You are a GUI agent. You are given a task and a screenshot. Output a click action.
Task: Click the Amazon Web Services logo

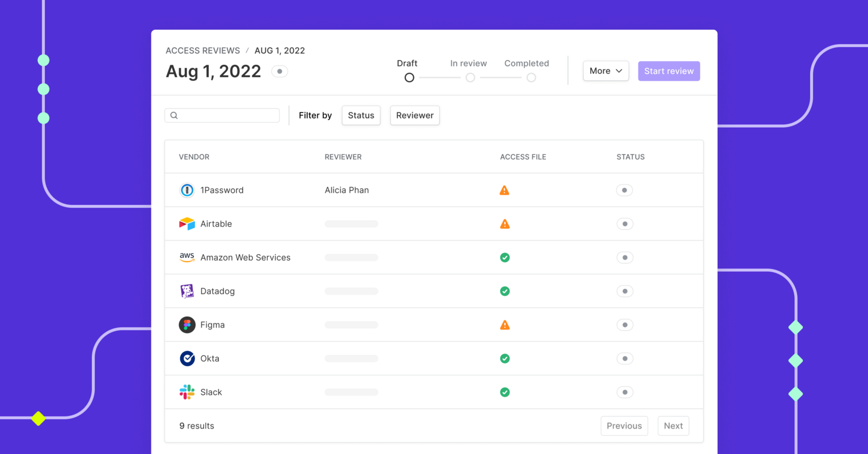coord(187,257)
